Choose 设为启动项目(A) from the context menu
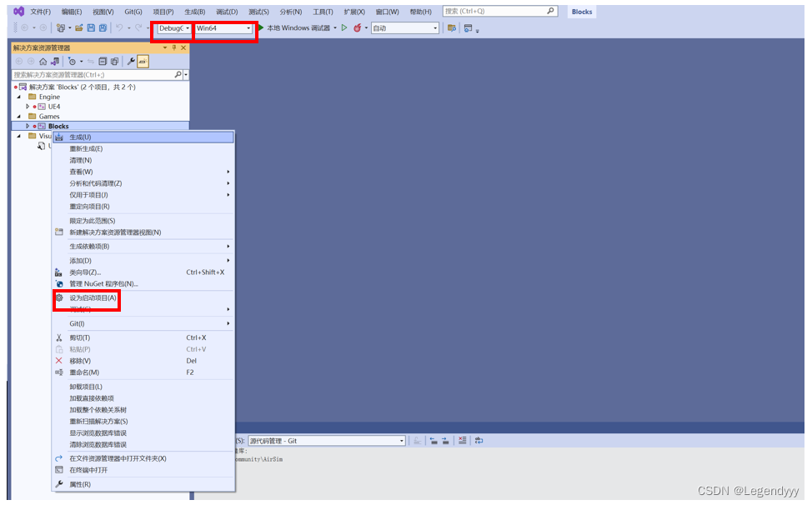Viewport: 812px width, 505px height. click(x=143, y=298)
